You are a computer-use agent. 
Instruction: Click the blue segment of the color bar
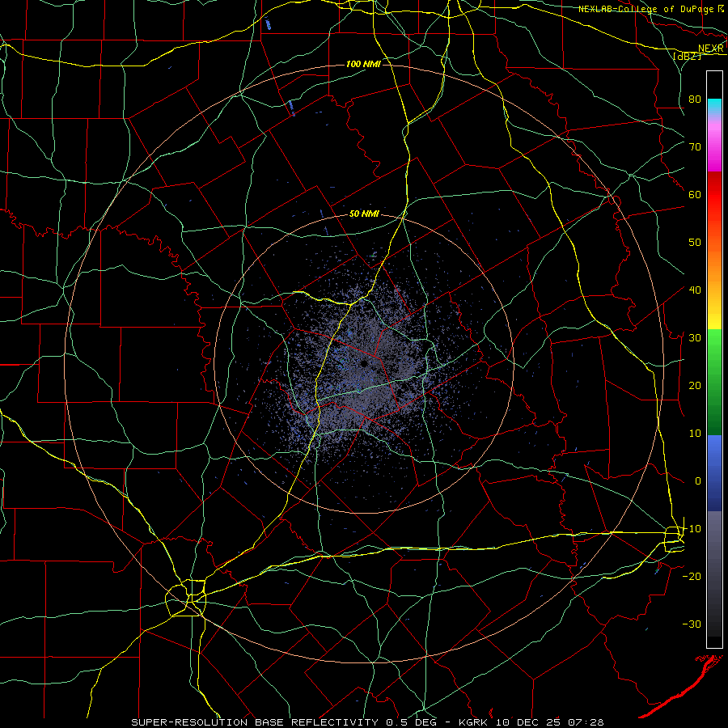(x=714, y=472)
